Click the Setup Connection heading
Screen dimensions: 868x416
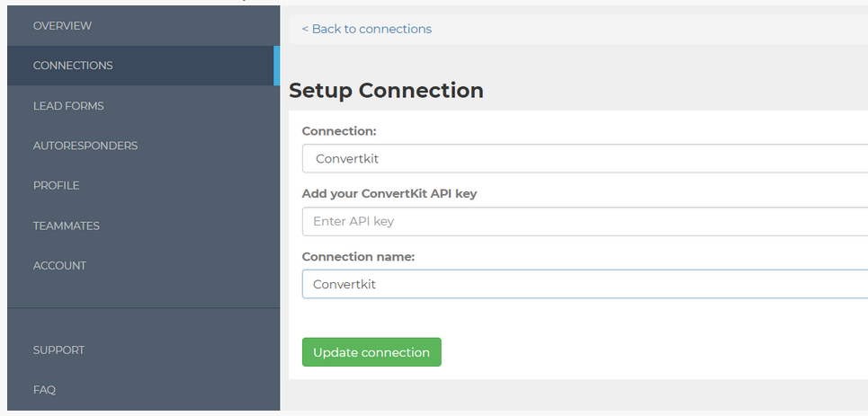point(386,91)
